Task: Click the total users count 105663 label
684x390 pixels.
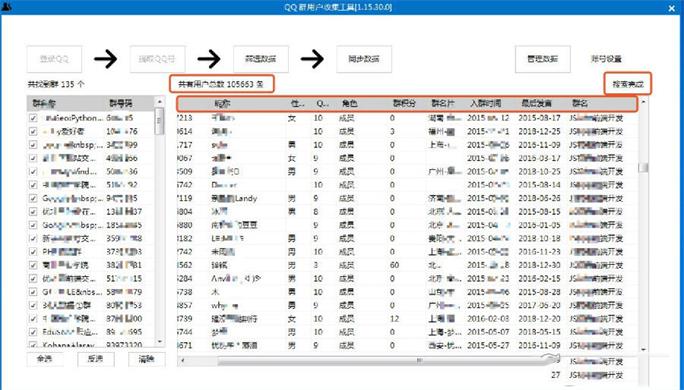Action: click(x=221, y=84)
